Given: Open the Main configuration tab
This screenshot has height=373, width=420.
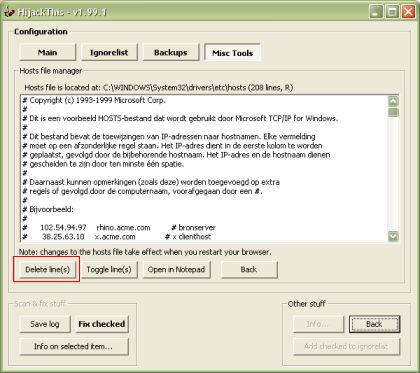Looking at the screenshot, I should pos(47,52).
